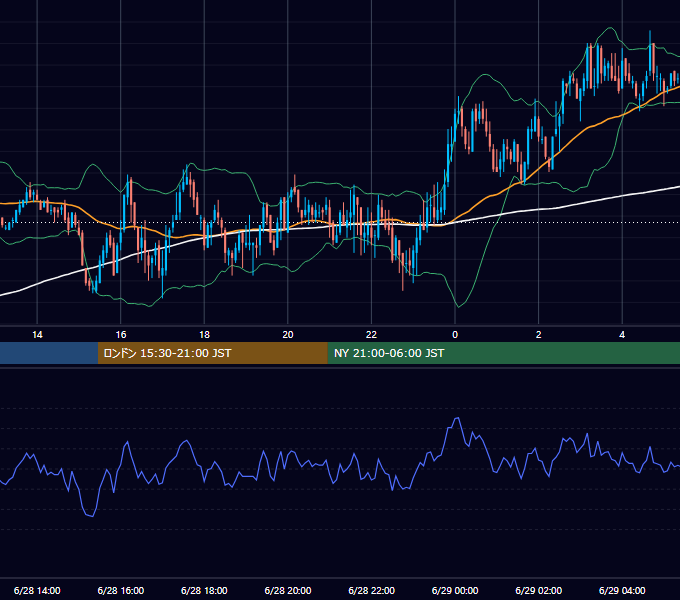680x600 pixels.
Task: Click the NY 21:00-06:00 JST session bar
Action: coord(503,353)
